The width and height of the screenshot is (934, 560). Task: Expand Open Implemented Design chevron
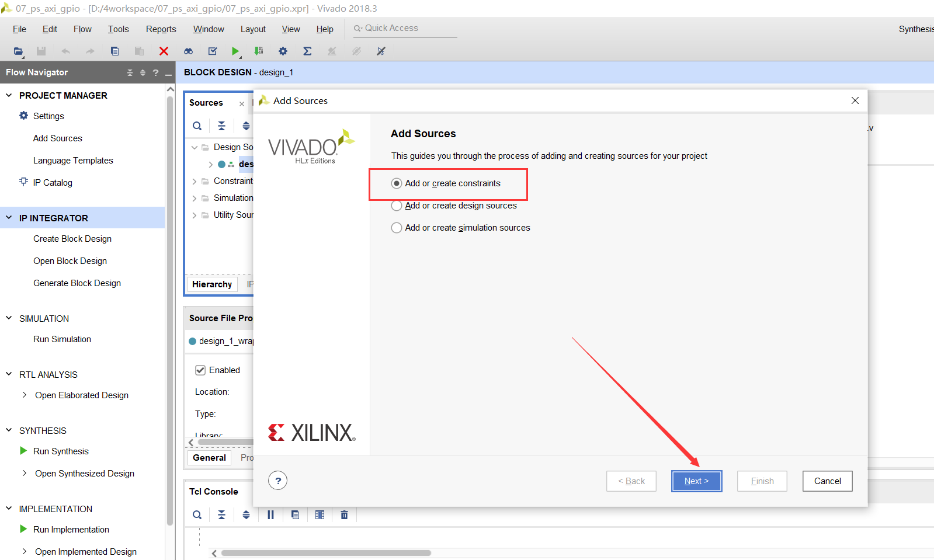click(x=24, y=552)
